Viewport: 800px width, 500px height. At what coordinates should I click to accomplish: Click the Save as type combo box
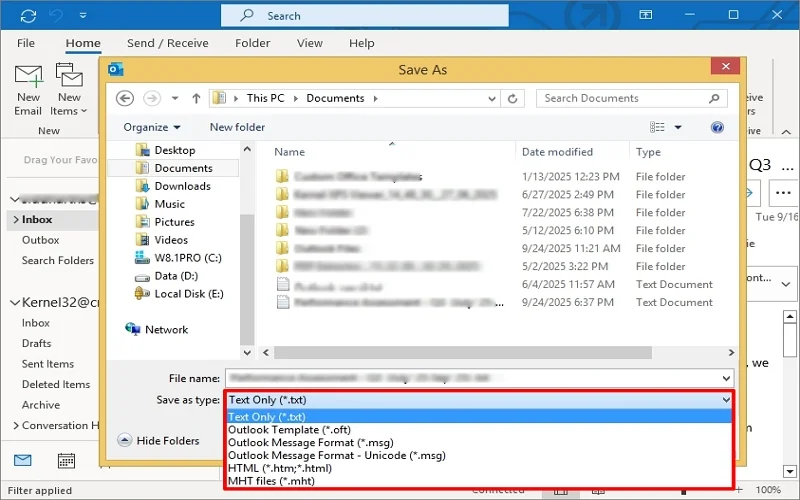coord(479,400)
